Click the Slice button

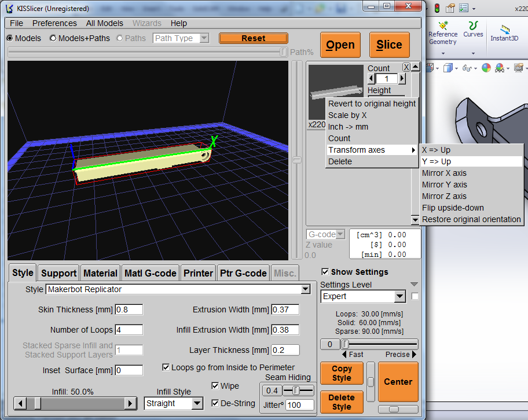point(389,45)
